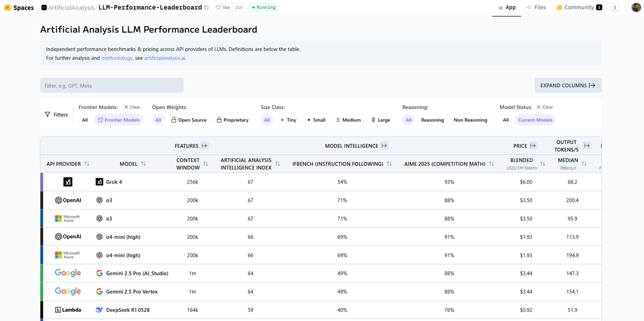Viewport: 644px width, 321px height.
Task: Expand the FEATURES column group
Action: pos(205,145)
